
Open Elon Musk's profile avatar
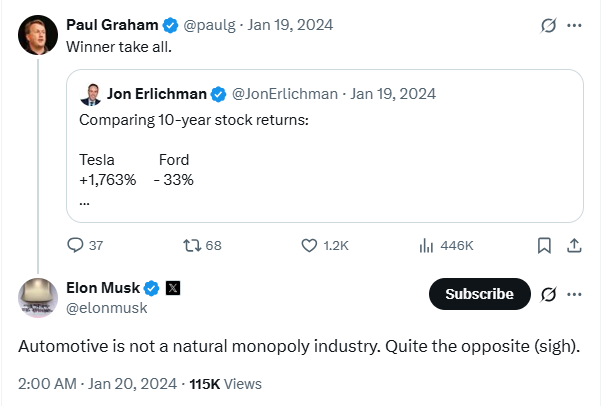(38, 297)
